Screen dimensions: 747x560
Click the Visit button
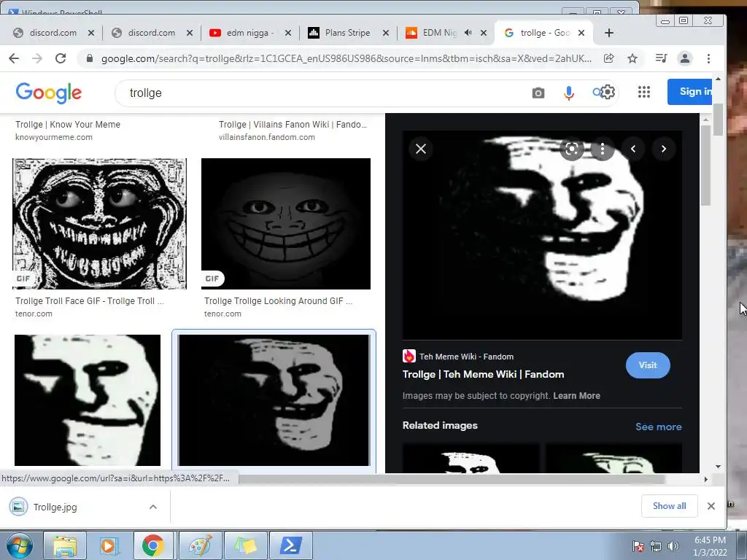point(648,365)
